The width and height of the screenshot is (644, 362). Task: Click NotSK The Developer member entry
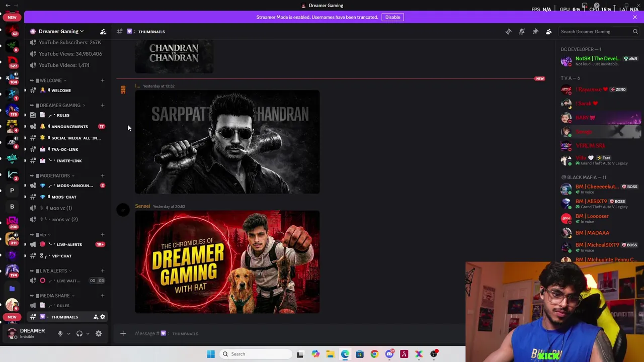[600, 61]
